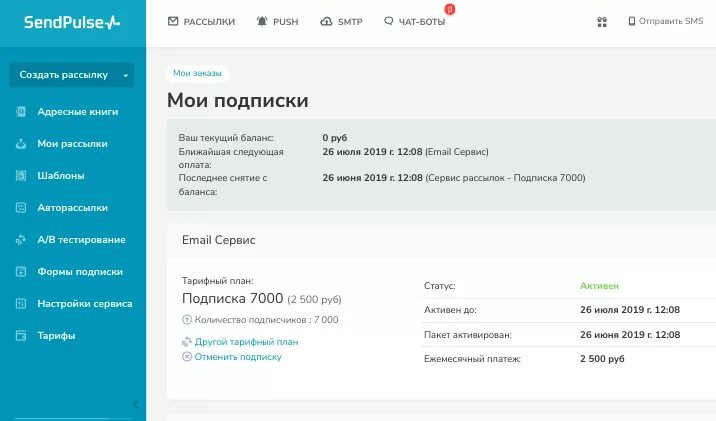Click the Создать рассылку button
Viewport: 716px width, 421px height.
pyautogui.click(x=72, y=75)
